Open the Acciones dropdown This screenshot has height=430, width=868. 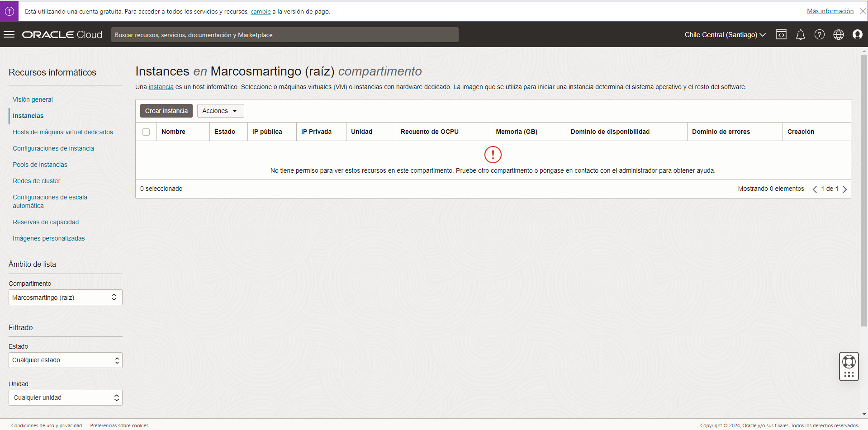tap(220, 110)
